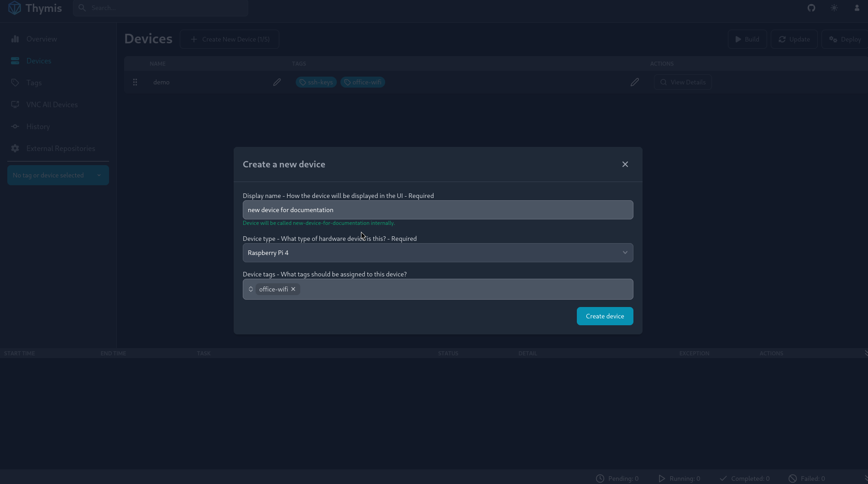Viewport: 868px width, 484px height.
Task: Open the Tags page
Action: point(58,83)
